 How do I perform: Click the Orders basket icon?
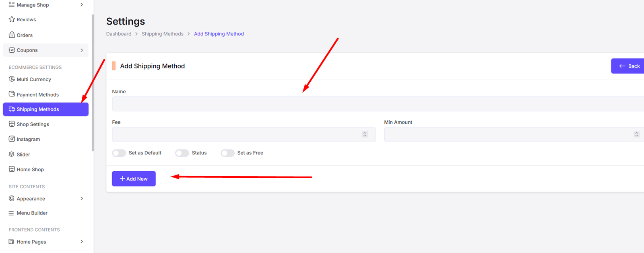pos(12,35)
